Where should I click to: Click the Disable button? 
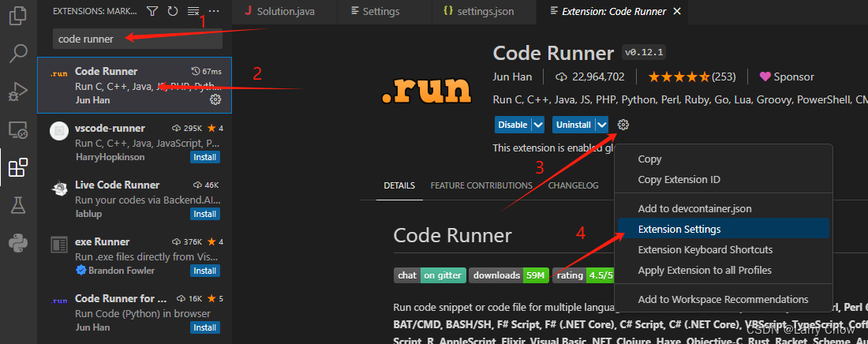[x=513, y=125]
